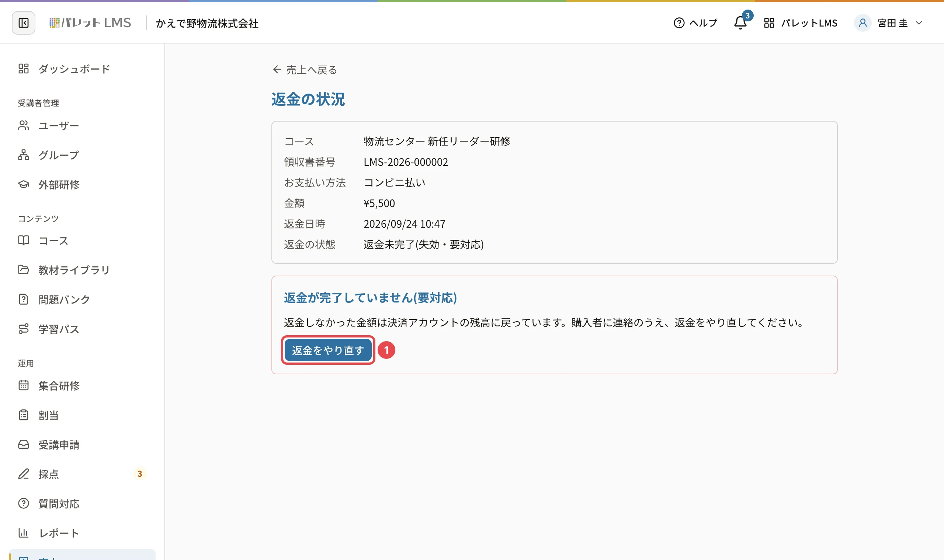
Task: Click the 返金の状況 page title
Action: [x=308, y=99]
